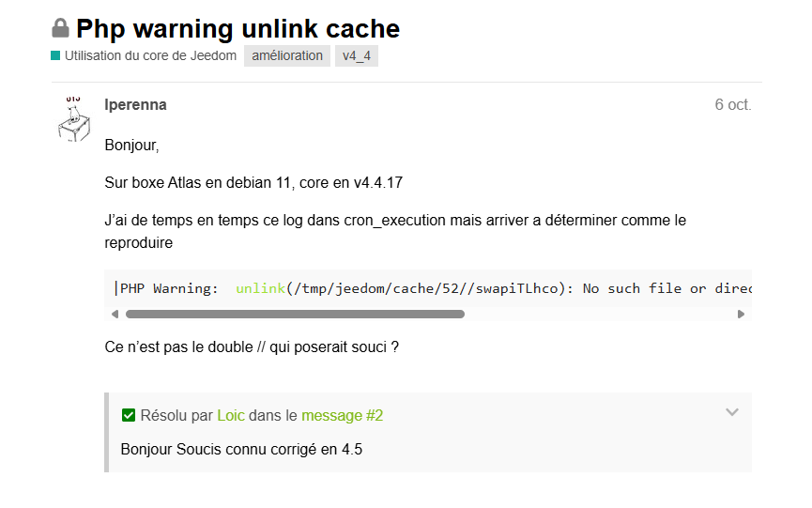
Task: Open lperenna's ballot box avatar
Action: point(73,119)
